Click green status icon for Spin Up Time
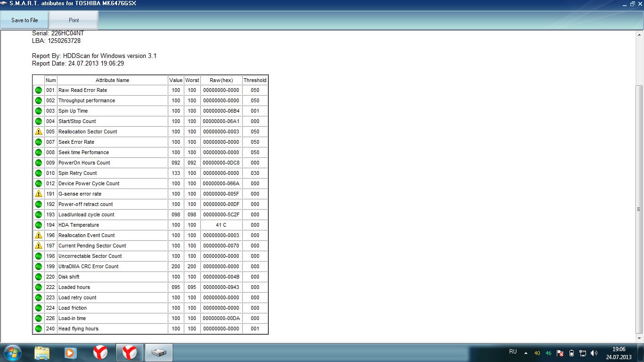This screenshot has height=362, width=644. click(x=39, y=111)
